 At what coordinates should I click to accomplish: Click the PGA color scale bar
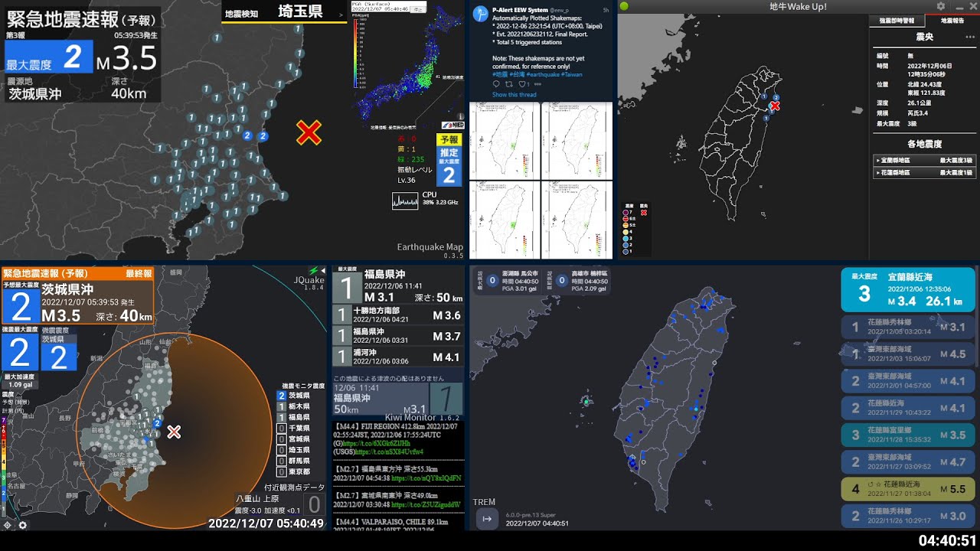click(355, 52)
